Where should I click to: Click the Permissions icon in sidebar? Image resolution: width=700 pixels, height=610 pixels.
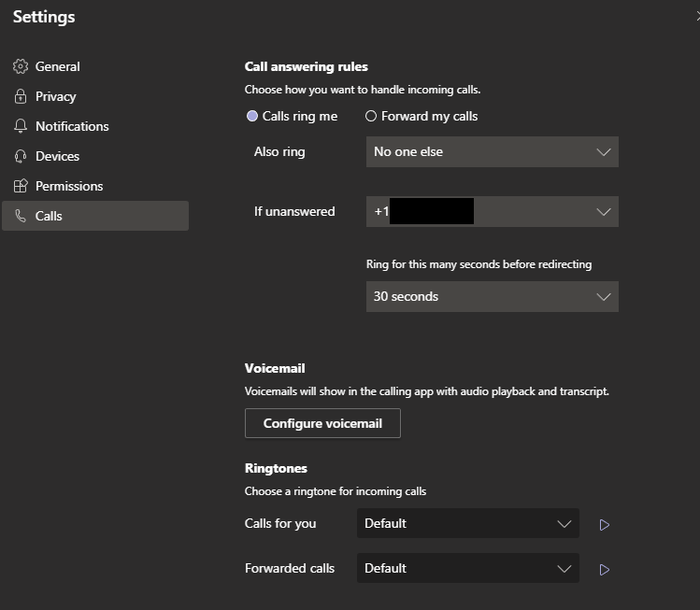pos(21,186)
